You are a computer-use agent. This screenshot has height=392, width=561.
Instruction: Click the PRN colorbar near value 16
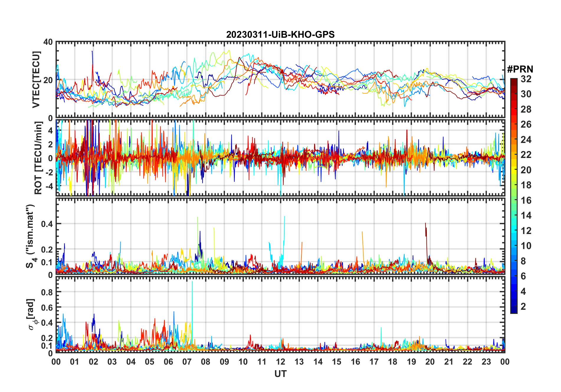[x=514, y=200]
